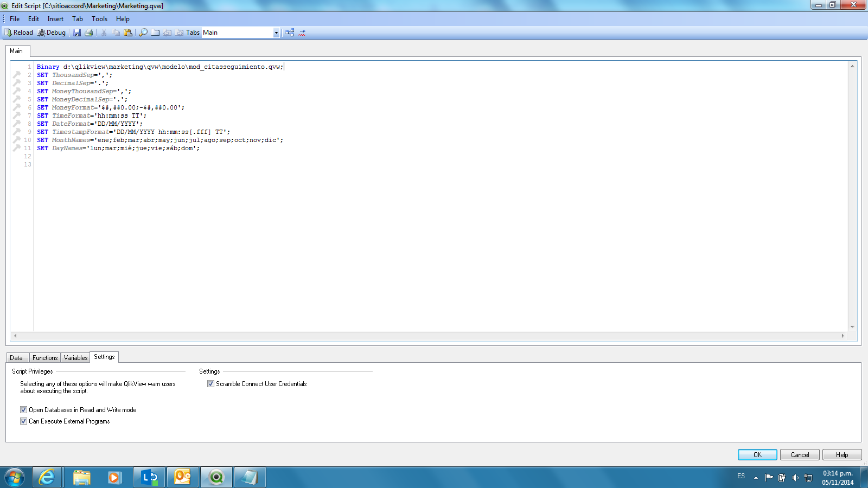Screen dimensions: 868x488
Task: Click the power plug tray icon
Action: click(782, 477)
